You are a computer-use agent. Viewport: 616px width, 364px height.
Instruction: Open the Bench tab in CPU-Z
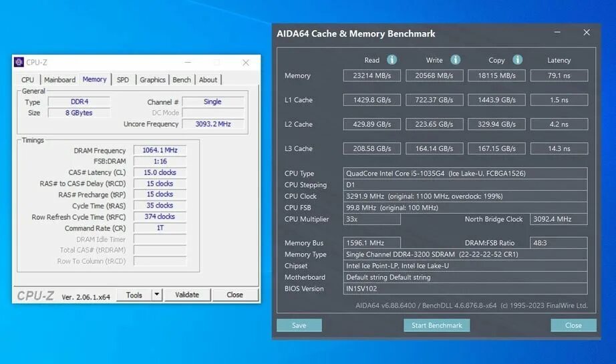click(x=182, y=79)
